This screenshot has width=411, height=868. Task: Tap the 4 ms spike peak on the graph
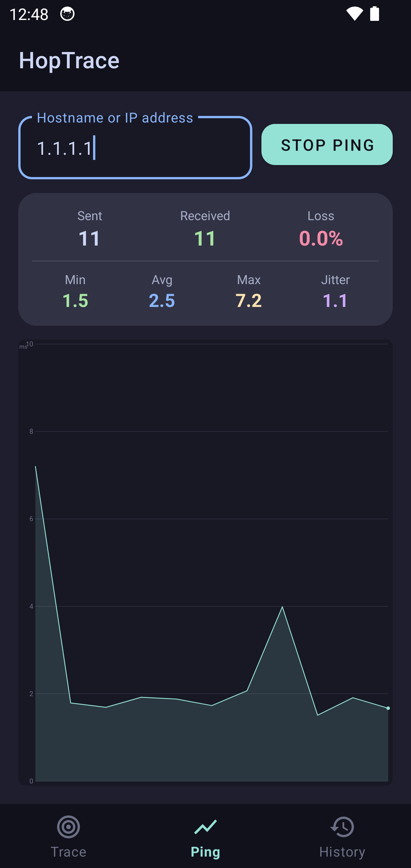[282, 607]
